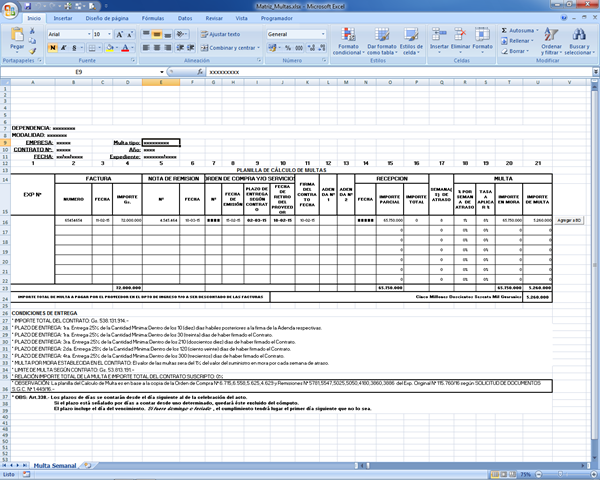
Task: Toggle italic (K) formatting
Action: 64,48
